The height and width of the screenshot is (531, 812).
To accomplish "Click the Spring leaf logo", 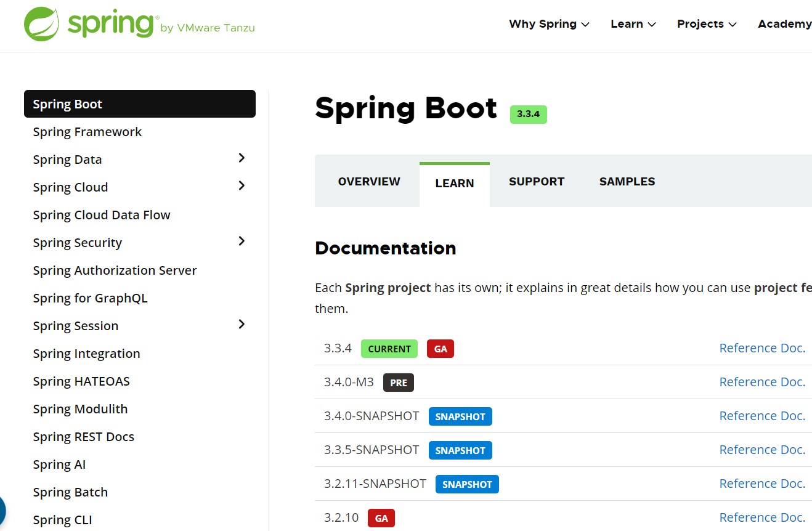I will point(42,24).
